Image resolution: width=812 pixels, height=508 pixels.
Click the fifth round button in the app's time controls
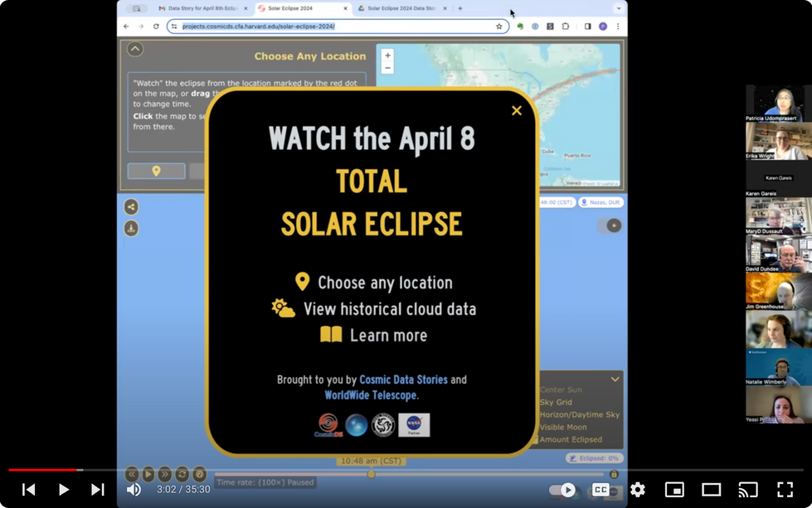tap(199, 473)
